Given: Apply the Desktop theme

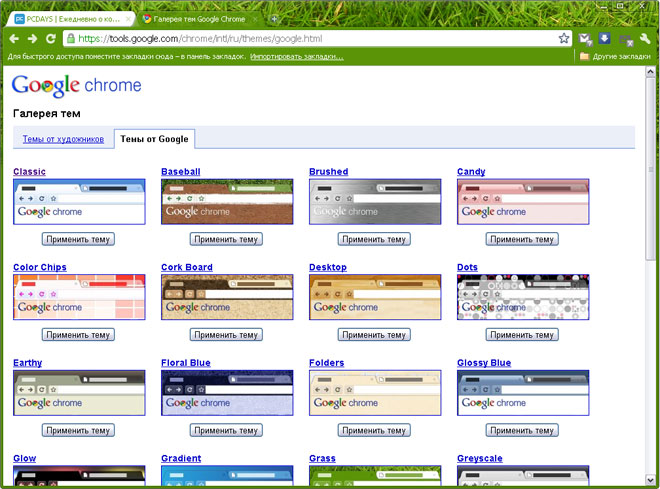Looking at the screenshot, I should pos(374,335).
